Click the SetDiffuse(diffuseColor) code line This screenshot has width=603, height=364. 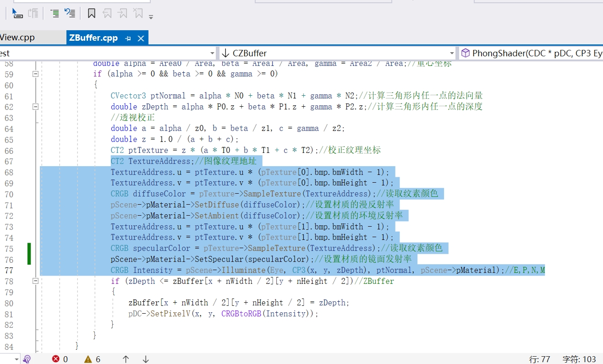252,205
